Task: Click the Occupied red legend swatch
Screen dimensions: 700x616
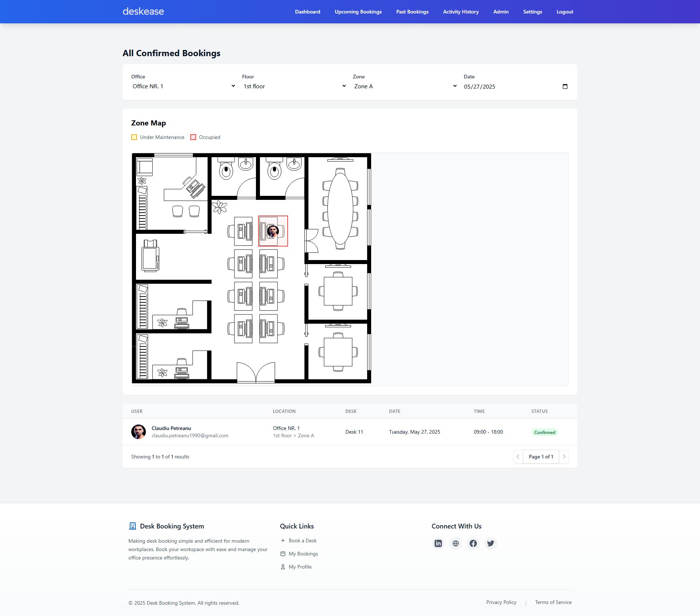Action: click(x=194, y=137)
